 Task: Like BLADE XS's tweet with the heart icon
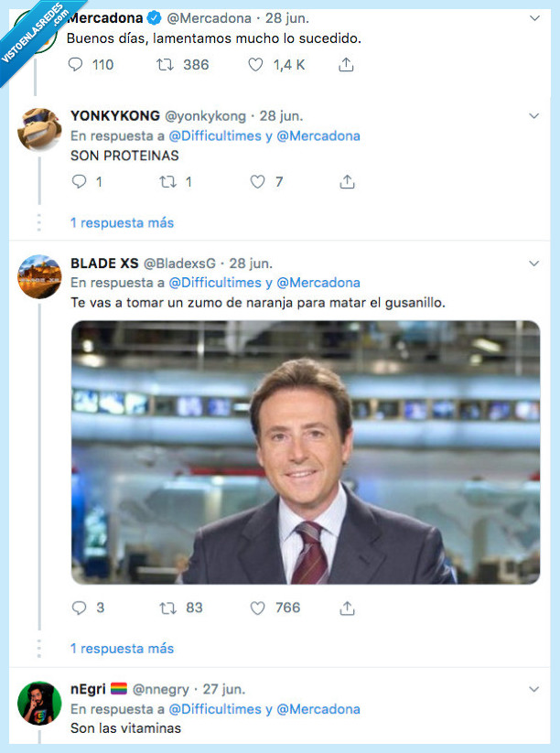click(259, 608)
